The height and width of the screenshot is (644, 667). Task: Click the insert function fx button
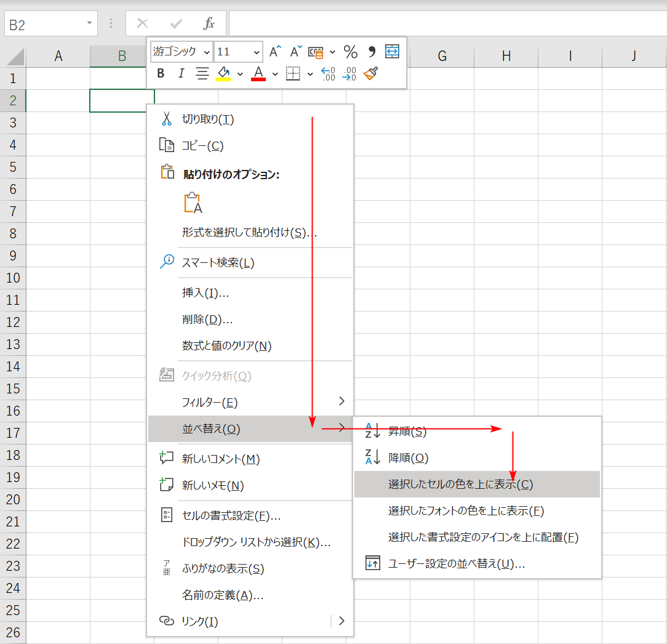click(x=209, y=23)
